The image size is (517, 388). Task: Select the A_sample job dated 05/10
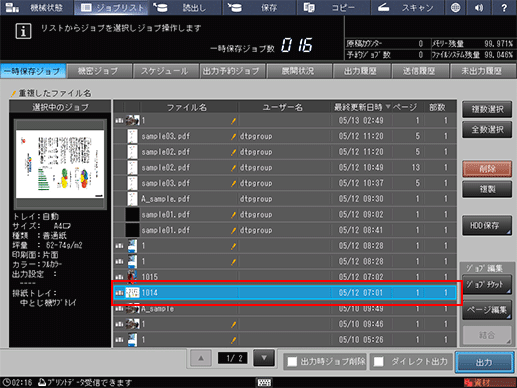(285, 309)
